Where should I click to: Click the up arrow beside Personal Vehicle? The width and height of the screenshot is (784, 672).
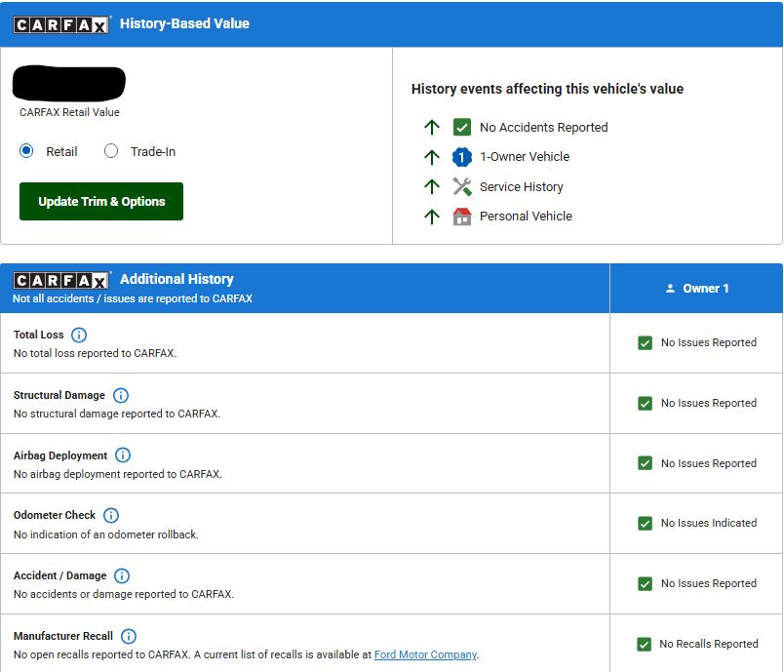(432, 217)
